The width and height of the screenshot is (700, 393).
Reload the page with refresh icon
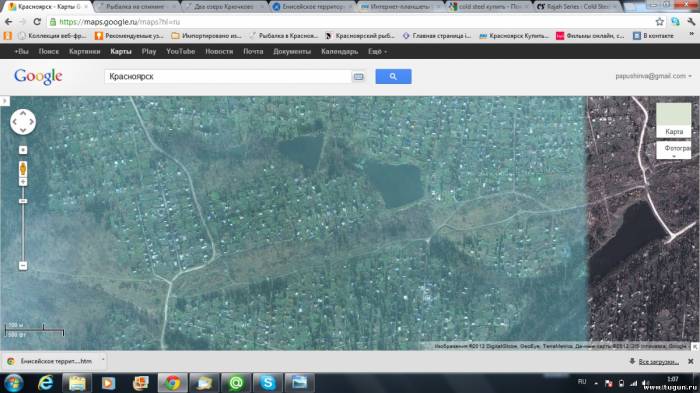[x=37, y=21]
